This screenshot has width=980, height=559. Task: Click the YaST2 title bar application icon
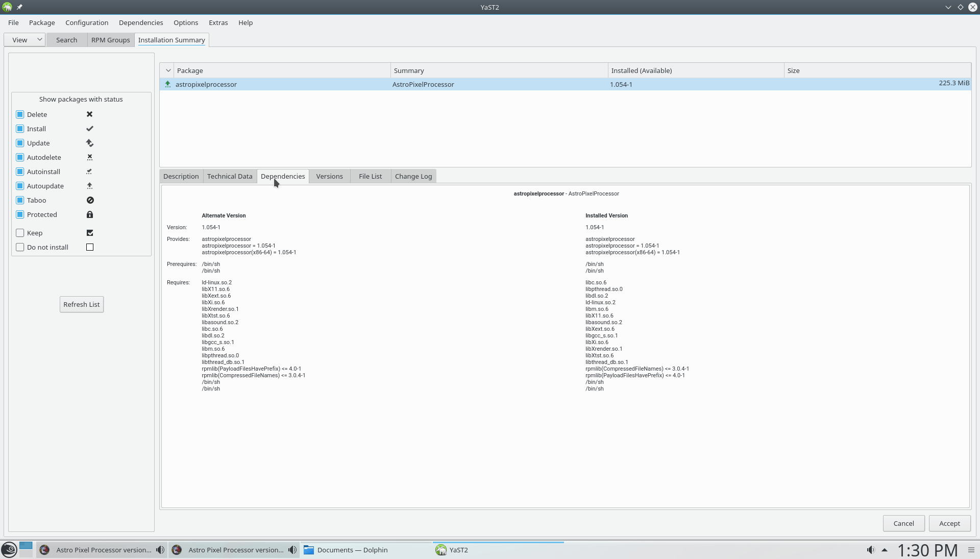(7, 7)
